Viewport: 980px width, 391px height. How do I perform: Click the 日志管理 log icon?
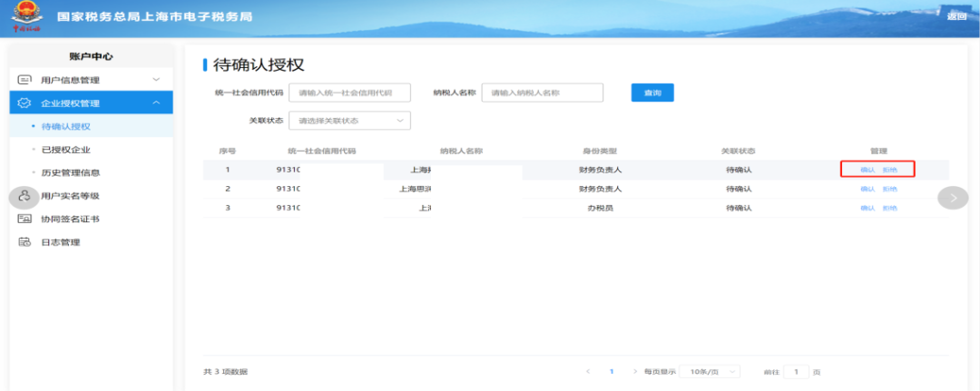tap(24, 241)
